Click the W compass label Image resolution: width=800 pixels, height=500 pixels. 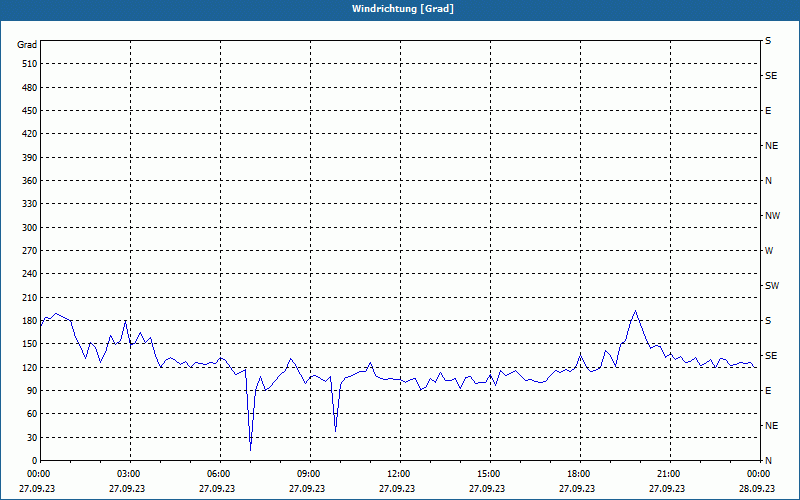coord(769,251)
